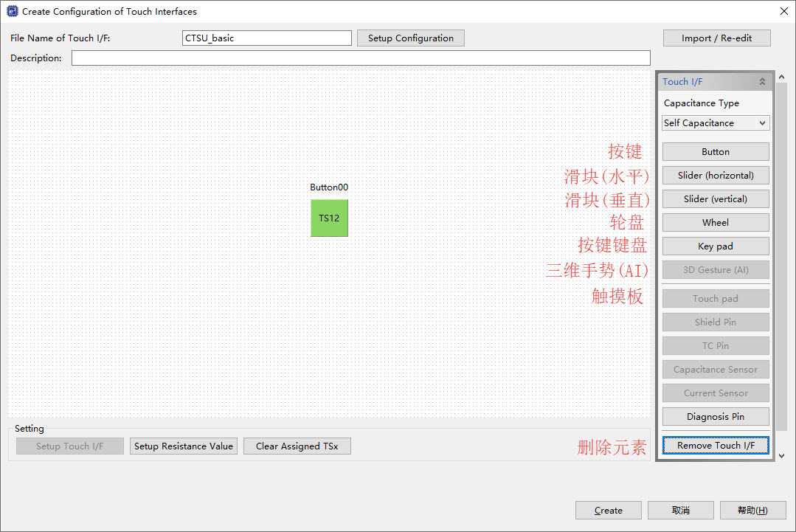The width and height of the screenshot is (796, 532).
Task: Click into the Description text field
Action: [x=361, y=58]
